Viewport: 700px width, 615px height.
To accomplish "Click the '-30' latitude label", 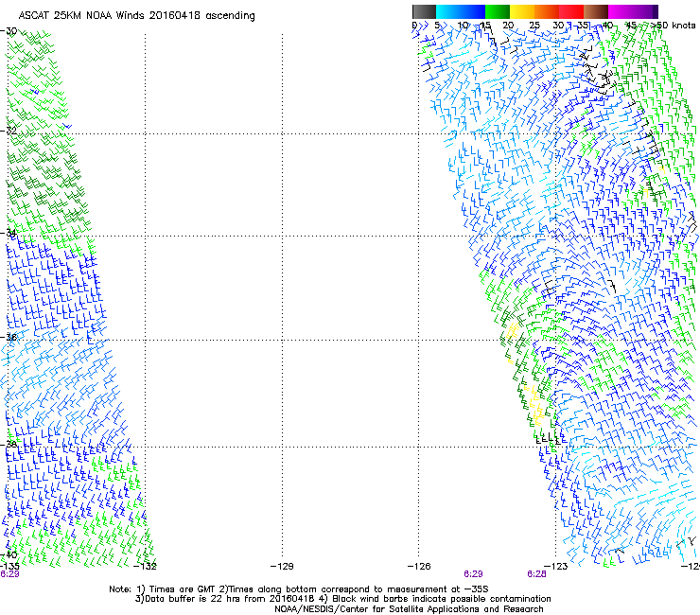I will click(x=9, y=31).
